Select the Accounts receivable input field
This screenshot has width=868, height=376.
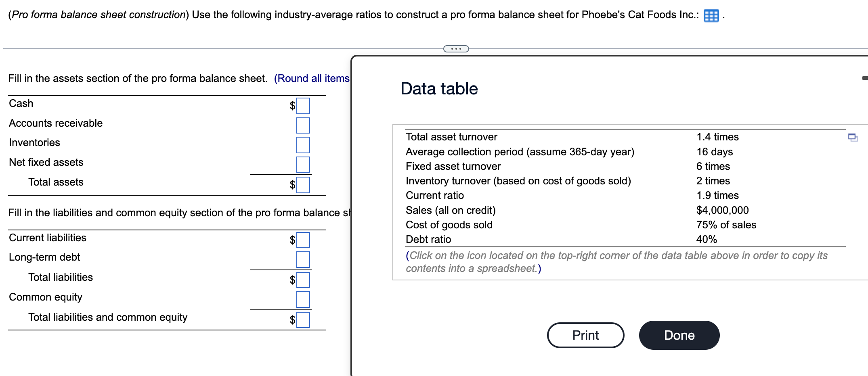(303, 125)
